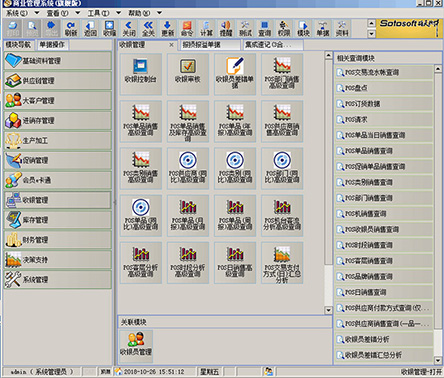444x378 pixels.
Task: Click the 权限 permissions toolbar button
Action: 284,28
